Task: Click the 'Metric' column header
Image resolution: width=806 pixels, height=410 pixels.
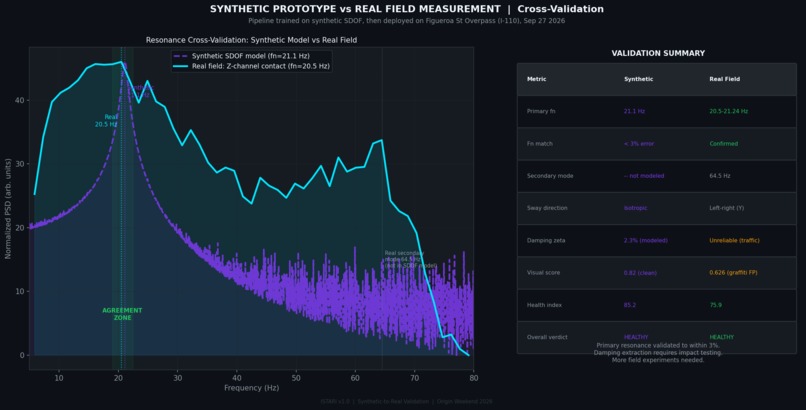Action: click(x=536, y=79)
